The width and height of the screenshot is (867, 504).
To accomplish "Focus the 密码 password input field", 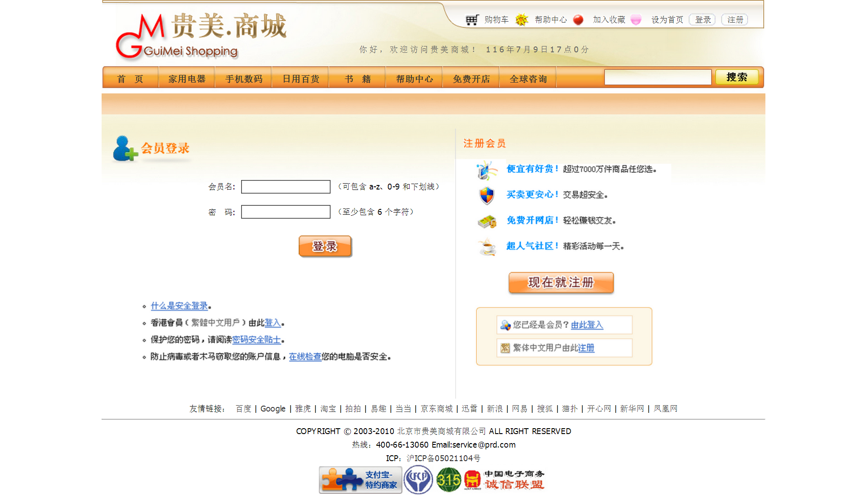I will pos(285,212).
